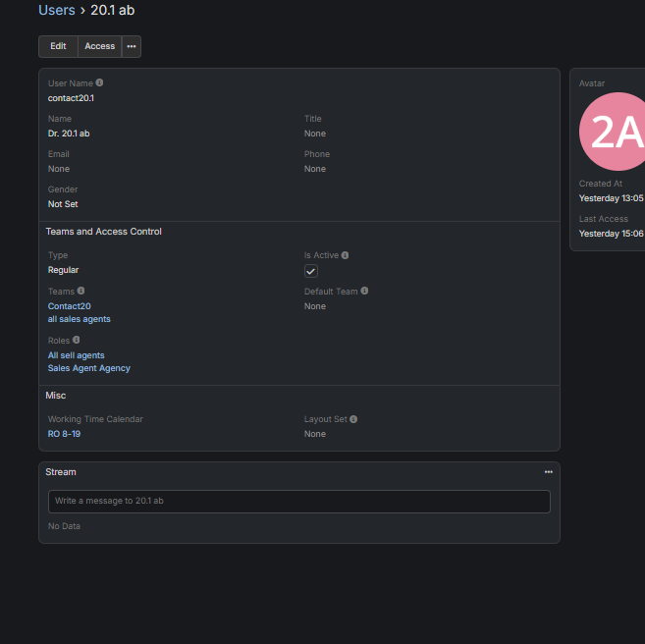Click the User Name info icon
This screenshot has width=645, height=644.
click(x=99, y=82)
